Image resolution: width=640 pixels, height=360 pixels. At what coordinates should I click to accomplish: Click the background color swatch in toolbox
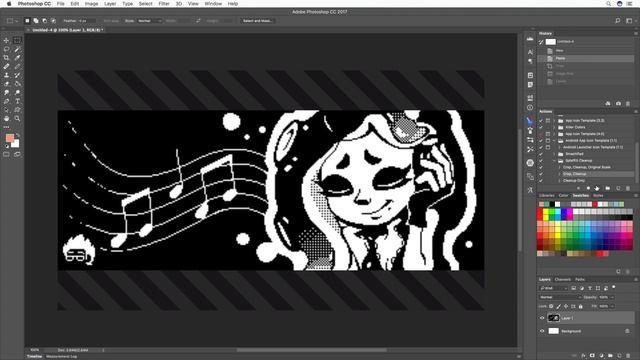tap(16, 144)
